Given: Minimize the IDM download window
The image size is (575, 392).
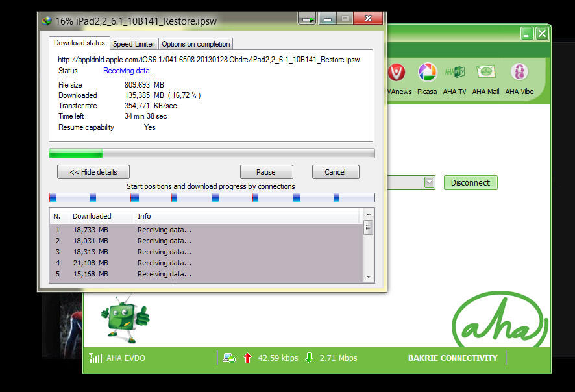Looking at the screenshot, I should (327, 19).
